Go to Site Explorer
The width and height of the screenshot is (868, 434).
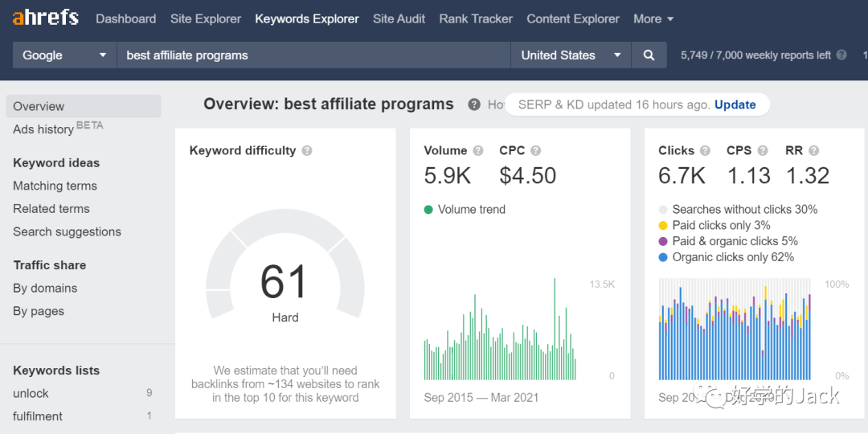point(206,18)
